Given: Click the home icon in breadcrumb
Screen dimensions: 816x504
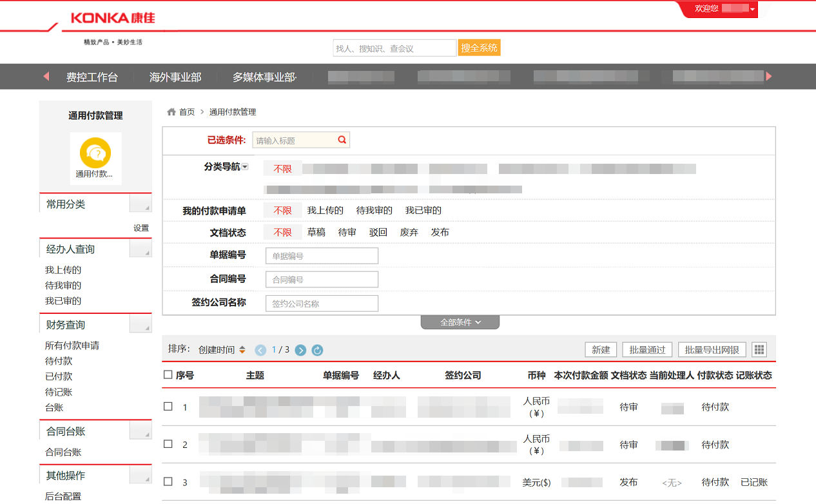Looking at the screenshot, I should pyautogui.click(x=171, y=112).
